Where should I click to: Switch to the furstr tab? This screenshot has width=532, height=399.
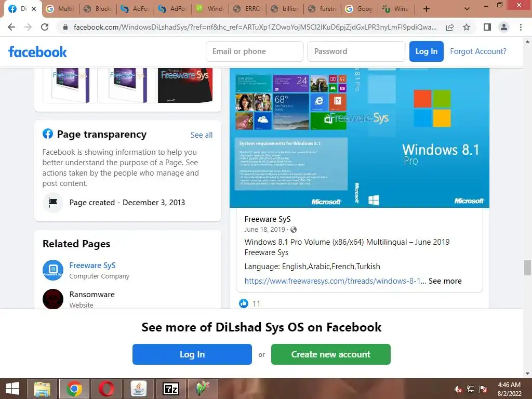tap(322, 9)
